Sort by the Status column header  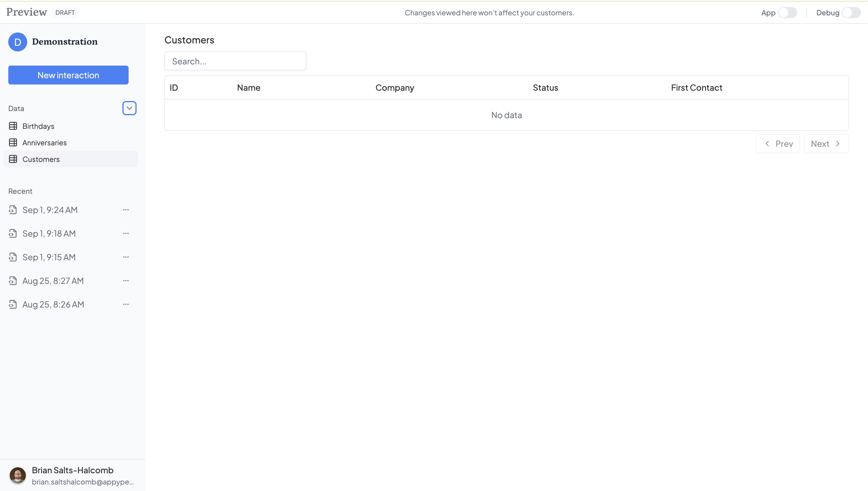coord(545,87)
